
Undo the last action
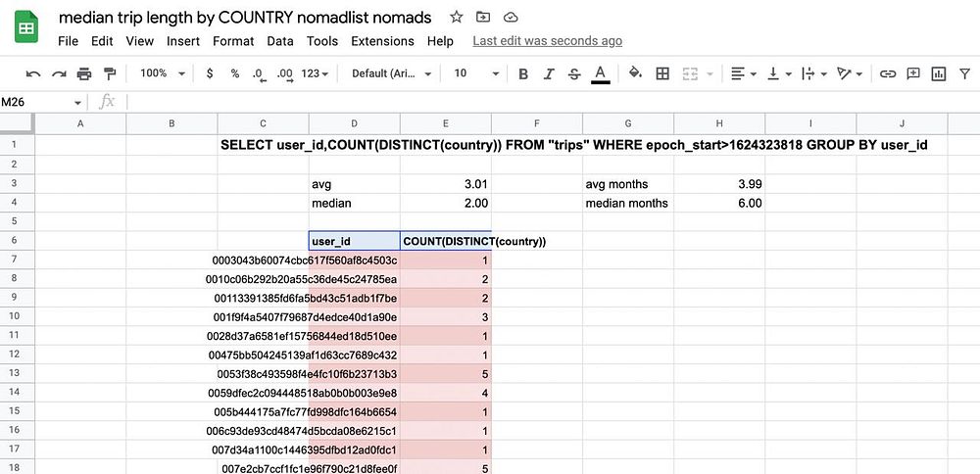(x=33, y=73)
